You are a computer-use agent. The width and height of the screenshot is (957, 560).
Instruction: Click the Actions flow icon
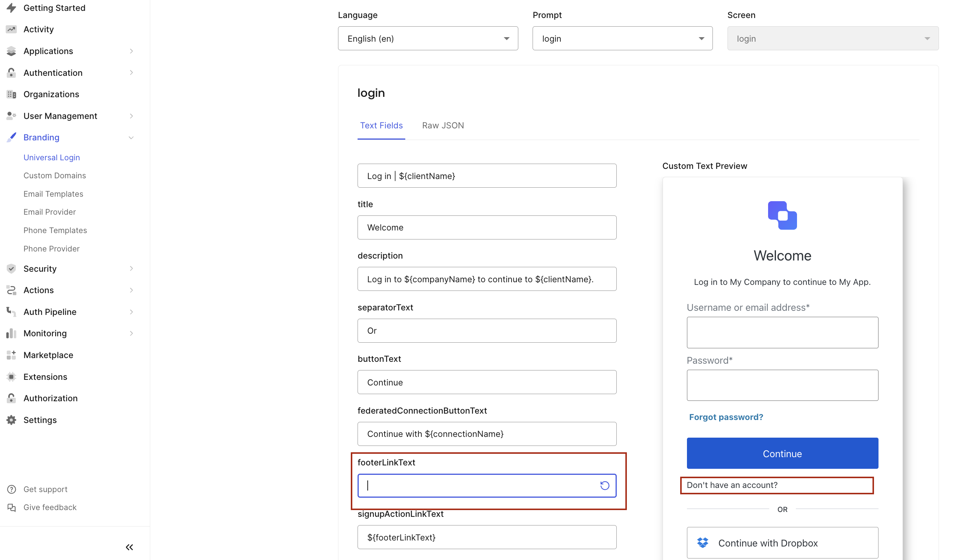pos(11,290)
